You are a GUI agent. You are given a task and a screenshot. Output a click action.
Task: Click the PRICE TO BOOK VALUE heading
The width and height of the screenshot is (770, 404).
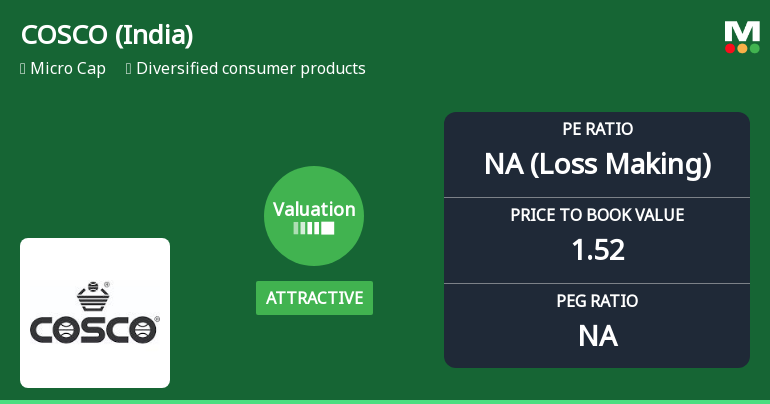(x=597, y=215)
